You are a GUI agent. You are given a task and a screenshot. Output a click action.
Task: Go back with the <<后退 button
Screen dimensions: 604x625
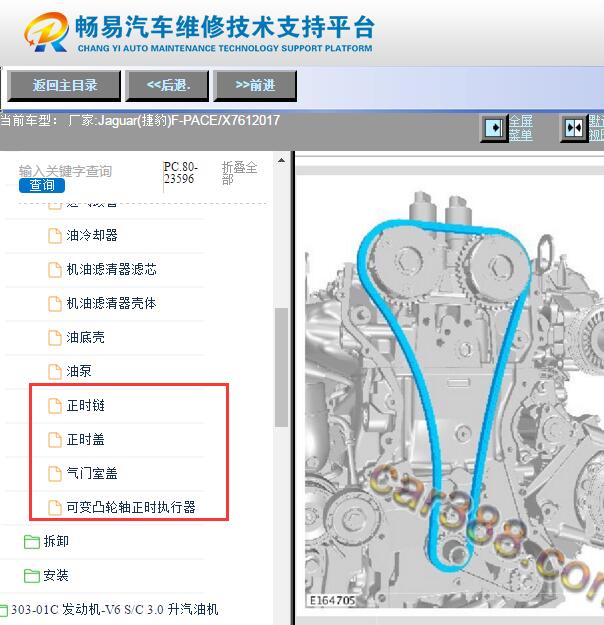coord(167,85)
